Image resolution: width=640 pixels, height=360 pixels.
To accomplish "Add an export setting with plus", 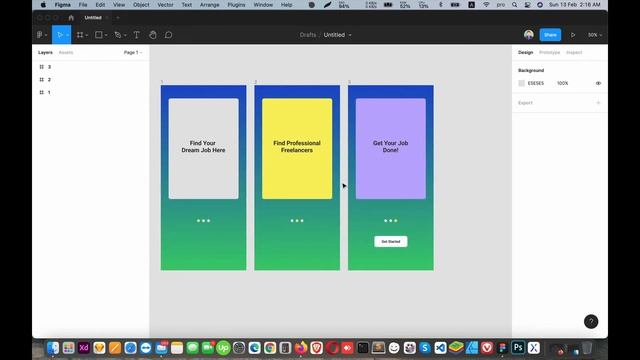I will (x=598, y=103).
